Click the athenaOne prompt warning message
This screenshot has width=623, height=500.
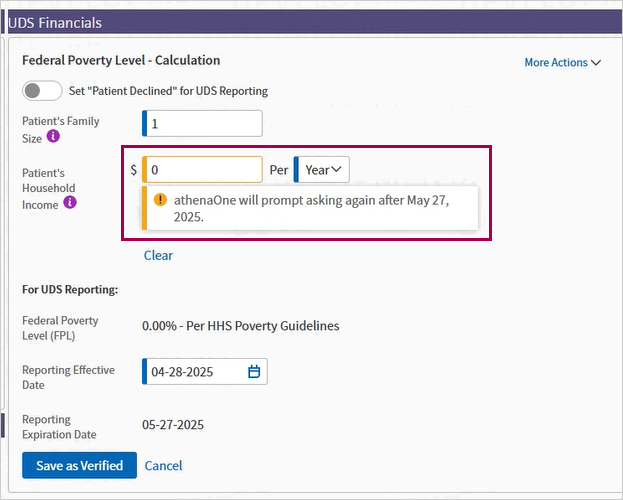click(310, 208)
